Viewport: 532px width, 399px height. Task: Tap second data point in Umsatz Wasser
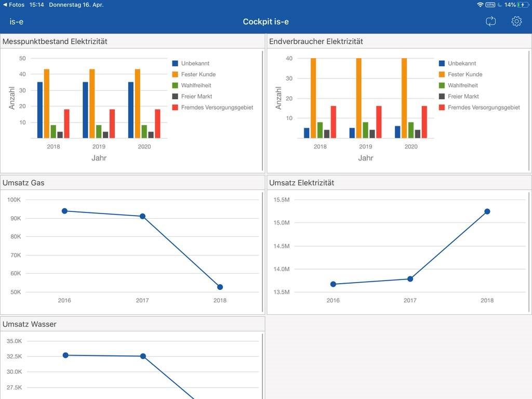143,356
